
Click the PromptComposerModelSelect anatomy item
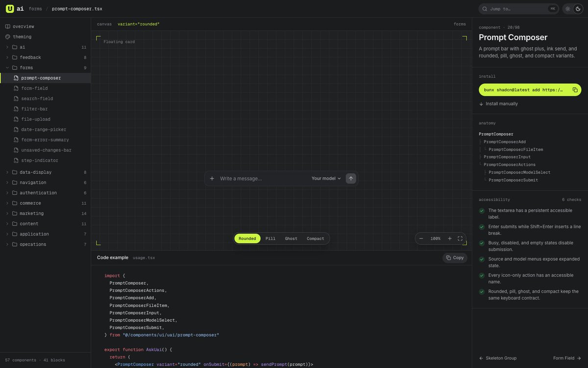coord(519,172)
